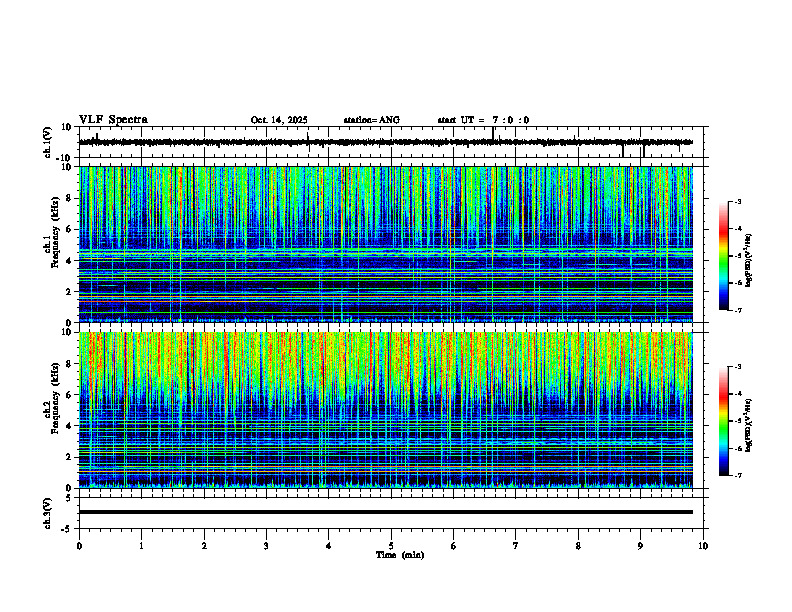Click the "6" kHz tick on ch.1 spectrogram
Image resolution: width=792 pixels, height=612 pixels.
pos(70,230)
